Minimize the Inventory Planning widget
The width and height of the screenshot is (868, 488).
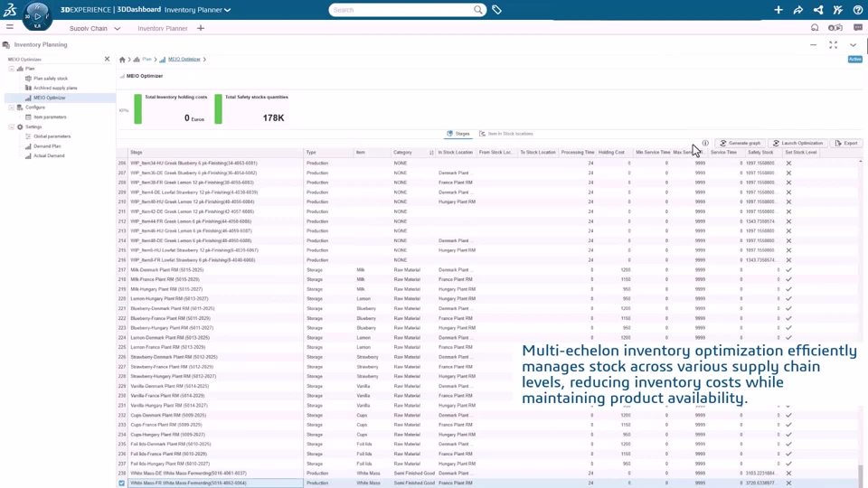(813, 45)
